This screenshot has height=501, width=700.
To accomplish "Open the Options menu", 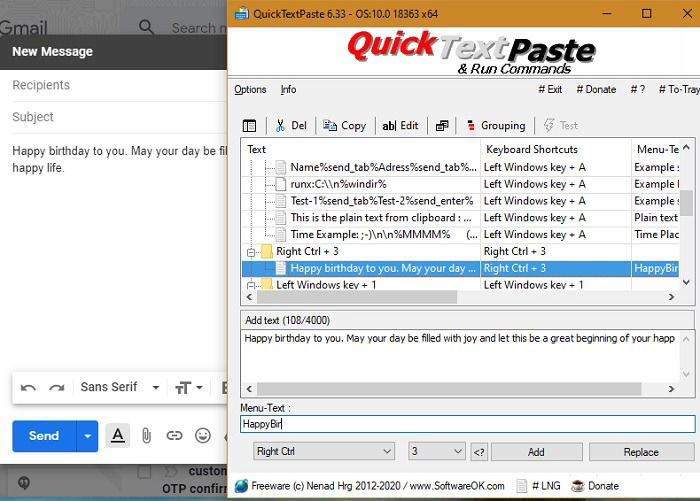I will 250,89.
